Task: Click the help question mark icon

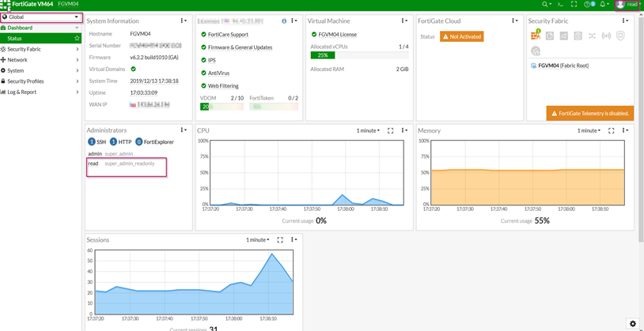Action: click(588, 5)
